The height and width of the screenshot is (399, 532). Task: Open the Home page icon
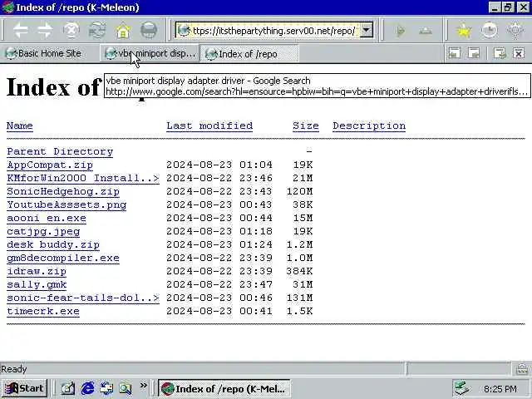[123, 31]
